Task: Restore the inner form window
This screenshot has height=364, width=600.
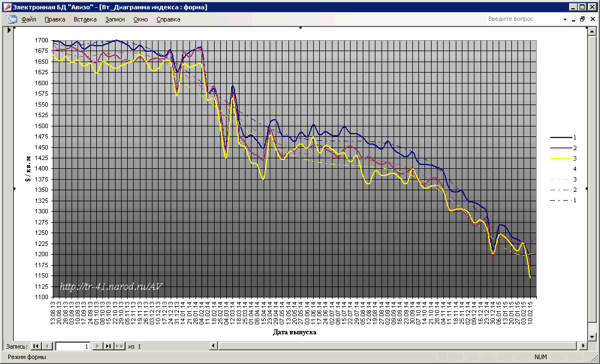Action: [582, 19]
